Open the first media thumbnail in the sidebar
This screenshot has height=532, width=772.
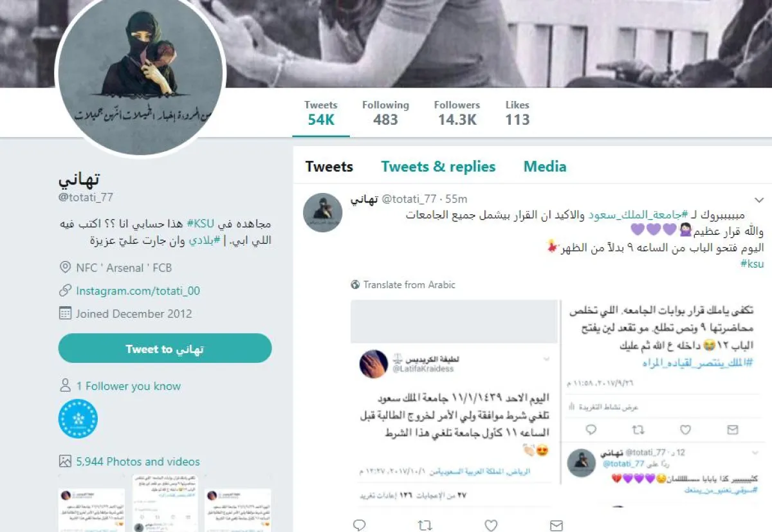[x=91, y=503]
